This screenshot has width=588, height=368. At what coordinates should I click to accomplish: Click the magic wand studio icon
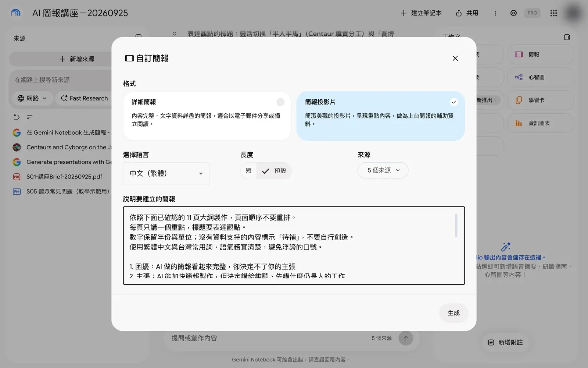(x=506, y=247)
